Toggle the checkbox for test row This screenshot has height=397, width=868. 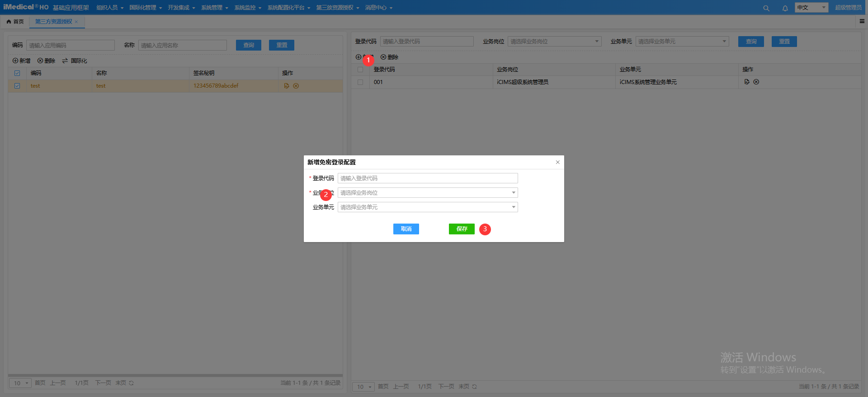coord(17,86)
